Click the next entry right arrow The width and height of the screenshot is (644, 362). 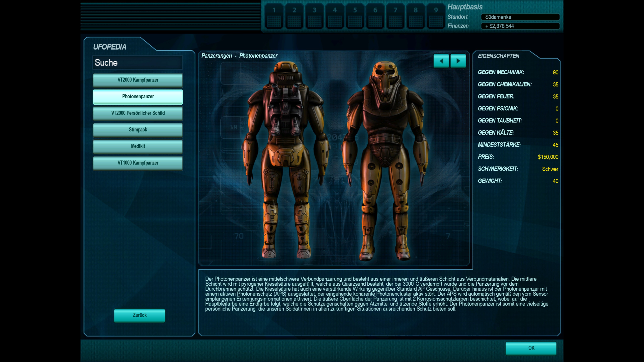pos(458,61)
